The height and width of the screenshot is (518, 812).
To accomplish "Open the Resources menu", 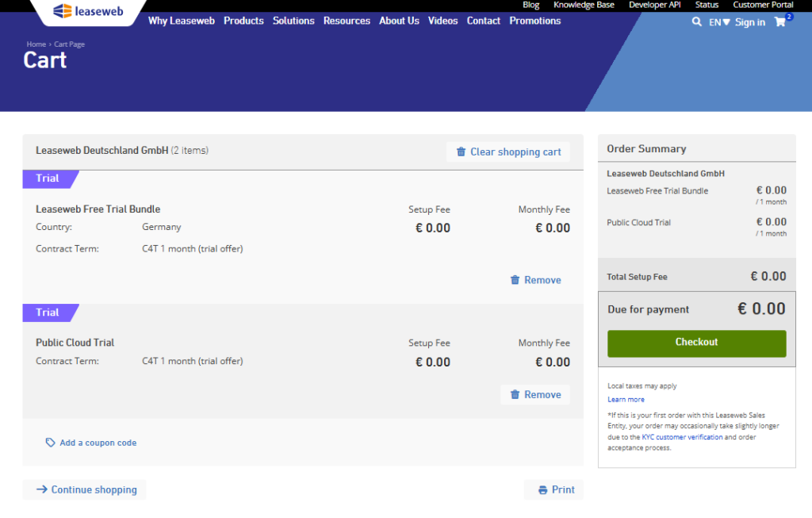I will 347,21.
